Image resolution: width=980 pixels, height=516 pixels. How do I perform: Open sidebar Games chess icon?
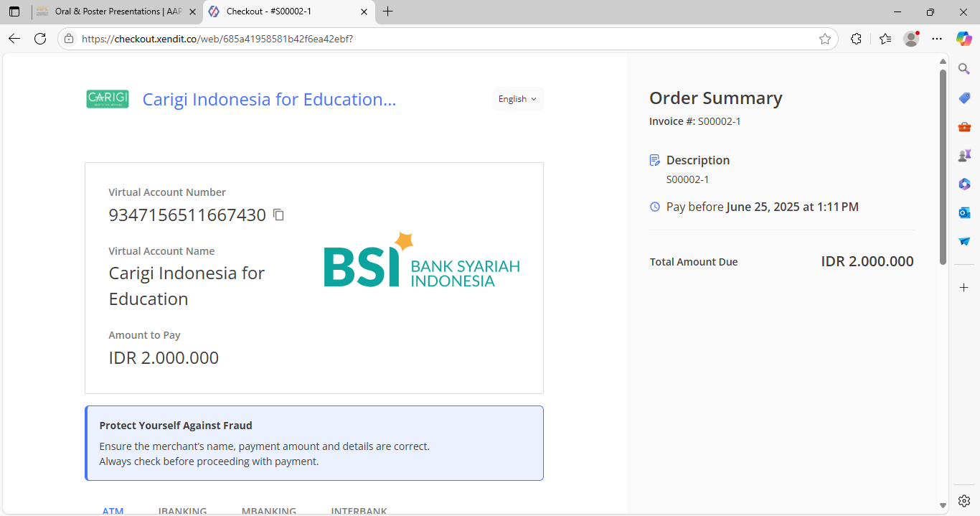coord(964,155)
